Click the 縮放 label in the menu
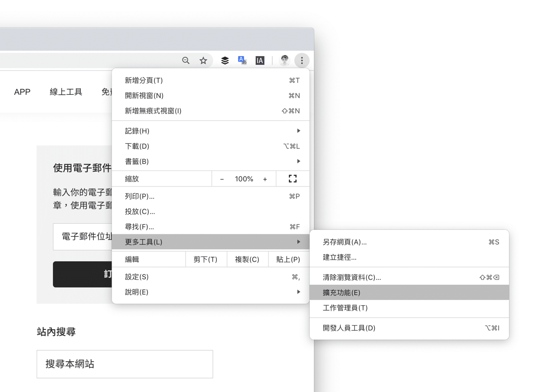This screenshot has width=556, height=392. coord(132,179)
